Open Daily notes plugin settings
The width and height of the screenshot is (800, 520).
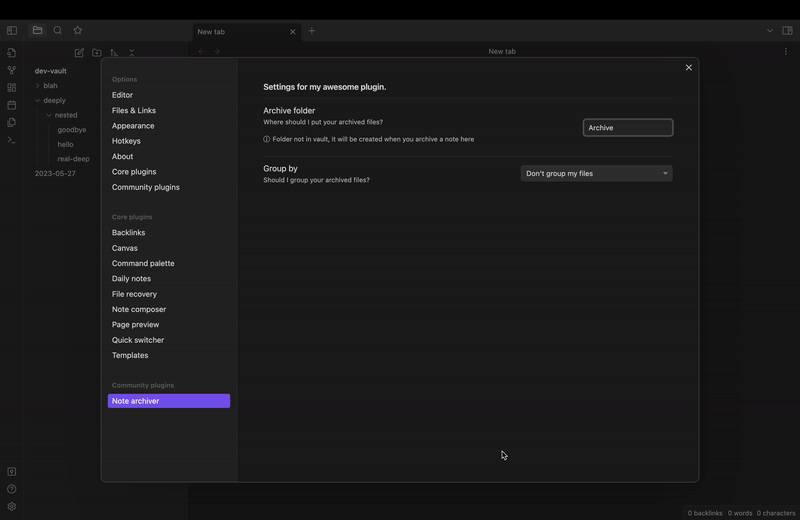click(x=131, y=278)
